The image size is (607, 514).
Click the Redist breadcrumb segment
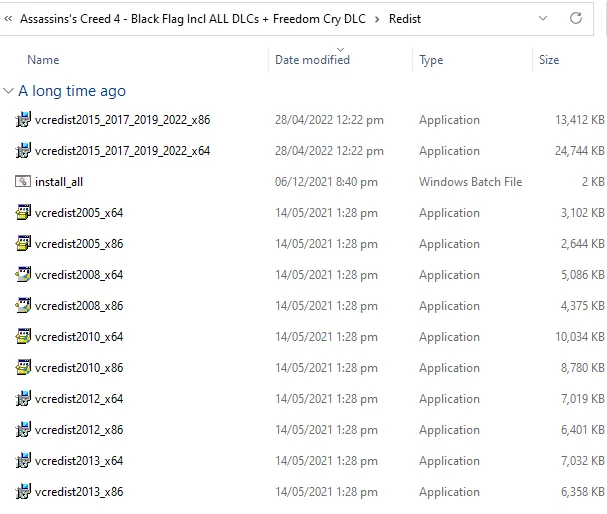click(405, 19)
